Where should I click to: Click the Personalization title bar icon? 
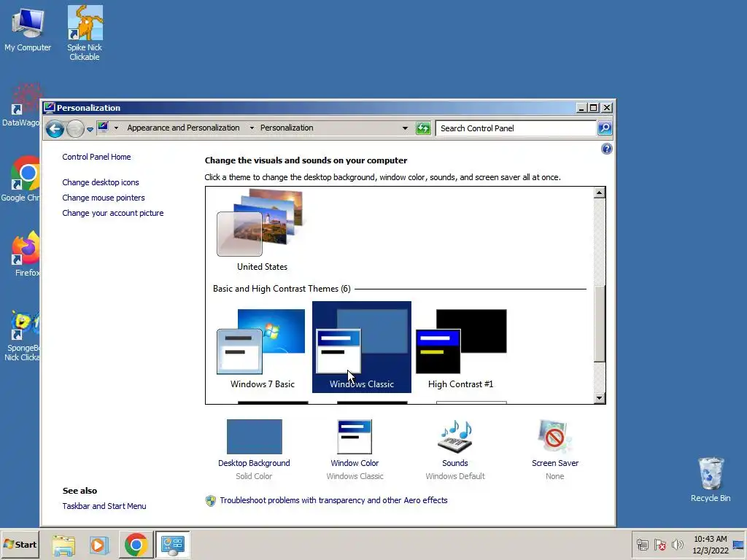point(49,108)
